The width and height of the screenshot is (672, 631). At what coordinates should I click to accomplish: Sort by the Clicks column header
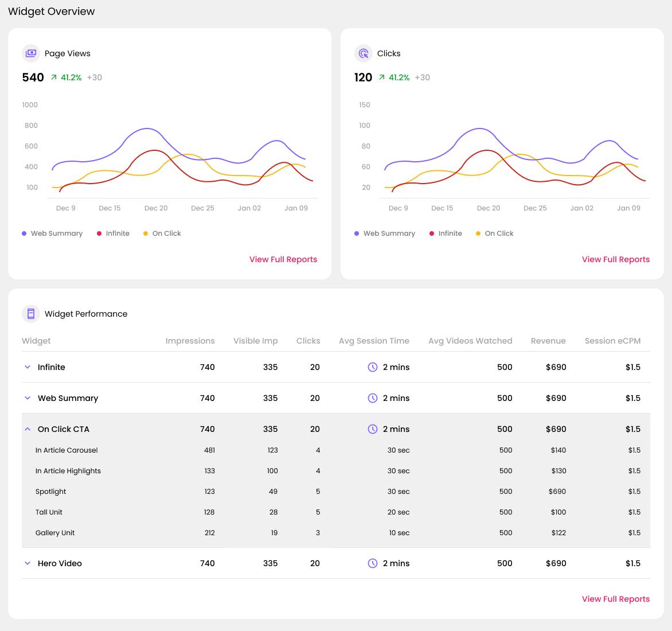point(308,341)
